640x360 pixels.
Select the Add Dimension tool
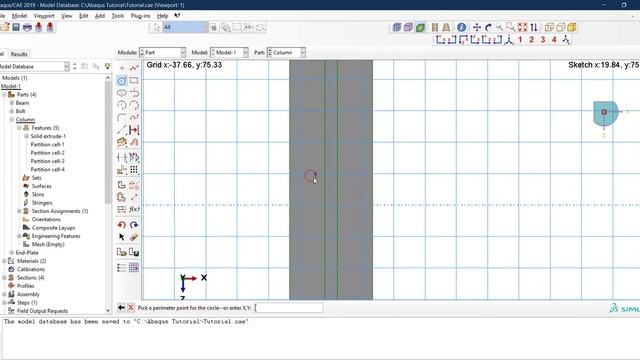[134, 130]
